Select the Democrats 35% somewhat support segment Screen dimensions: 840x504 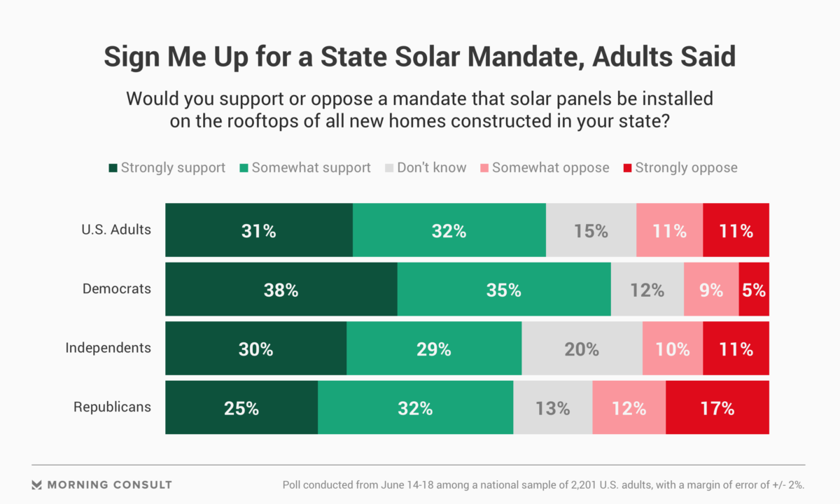point(504,289)
